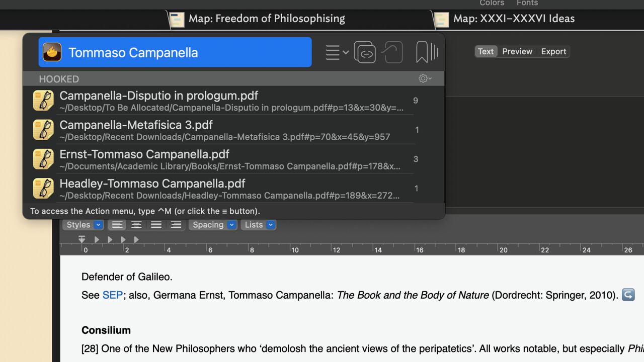The image size is (644, 362).
Task: Follow the SEP hyperlink in the text
Action: coord(112,295)
